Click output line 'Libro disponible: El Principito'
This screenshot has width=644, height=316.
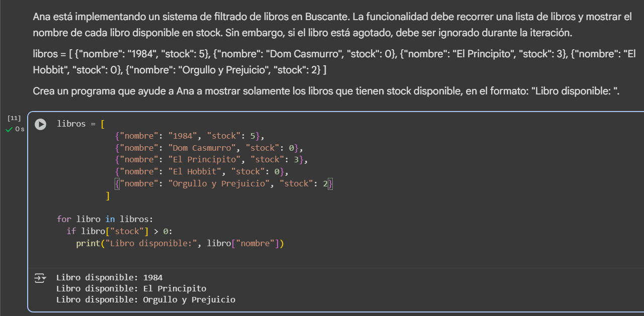(131, 288)
